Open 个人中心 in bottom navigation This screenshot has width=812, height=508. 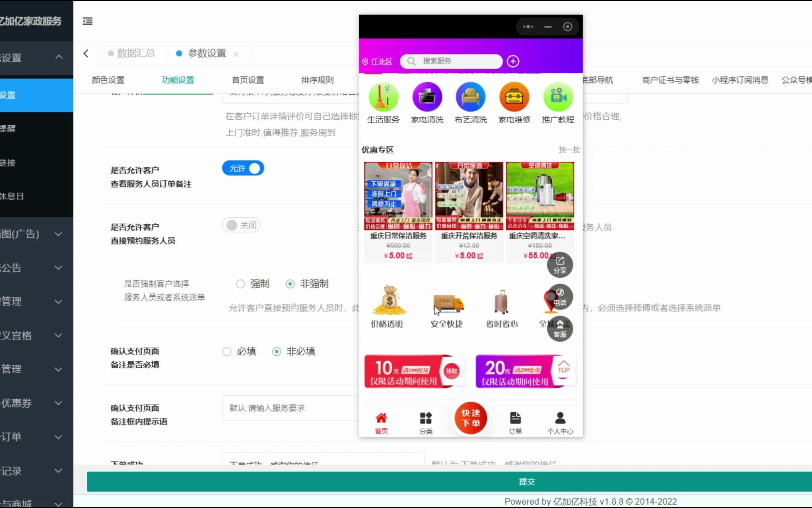pyautogui.click(x=560, y=423)
